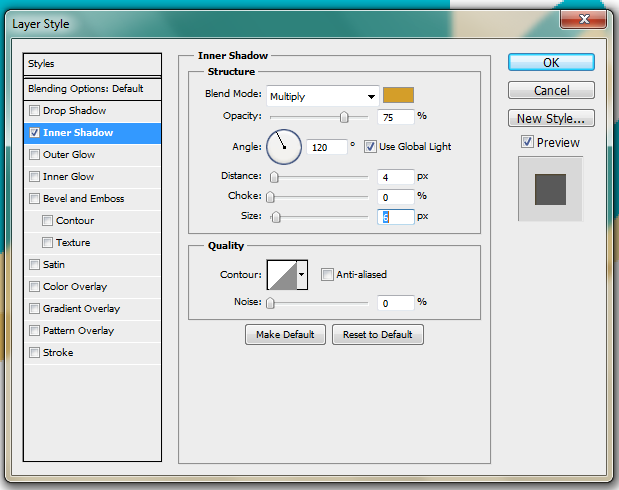Viewport: 619px width, 490px height.
Task: Open the shadow color swatch
Action: [398, 96]
